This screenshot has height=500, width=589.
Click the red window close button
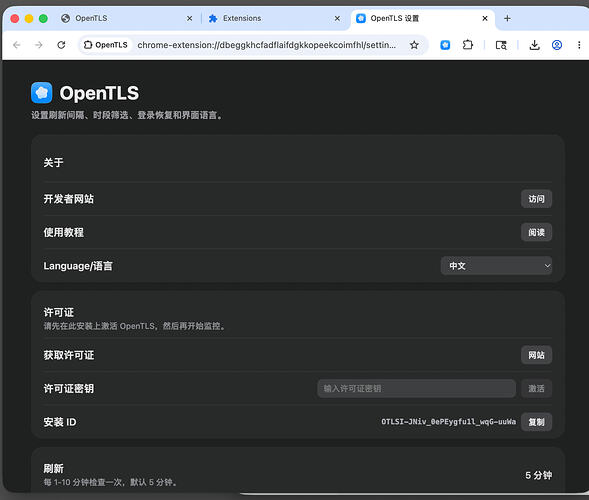click(x=15, y=18)
